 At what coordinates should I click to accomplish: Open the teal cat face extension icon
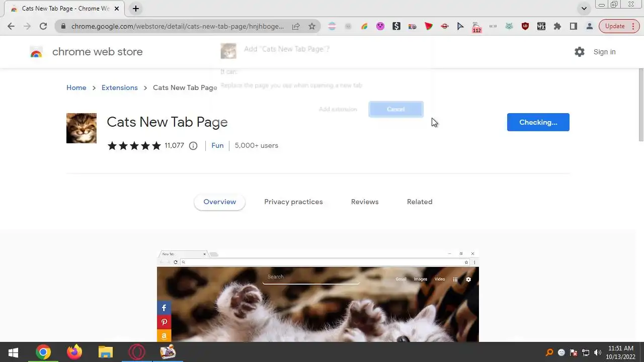pos(509,26)
